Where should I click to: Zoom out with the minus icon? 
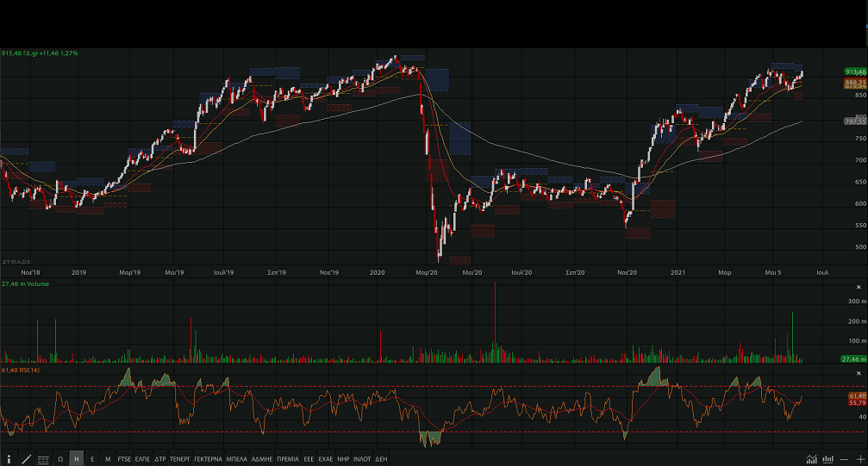click(845, 459)
